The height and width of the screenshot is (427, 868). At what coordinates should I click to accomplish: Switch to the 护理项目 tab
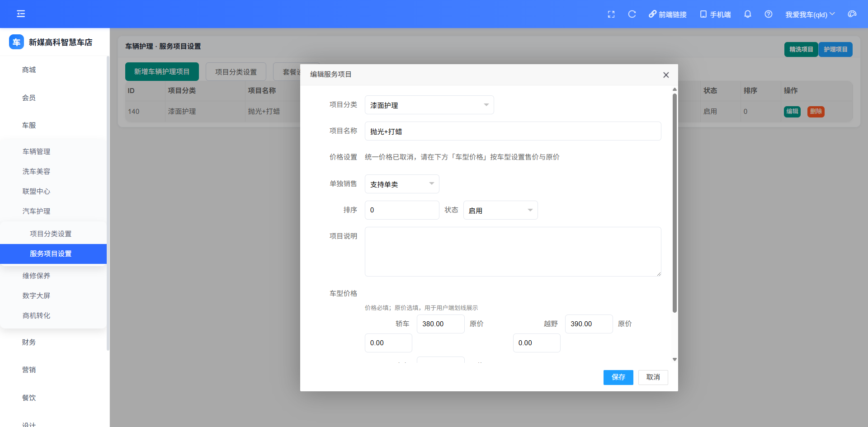click(835, 49)
